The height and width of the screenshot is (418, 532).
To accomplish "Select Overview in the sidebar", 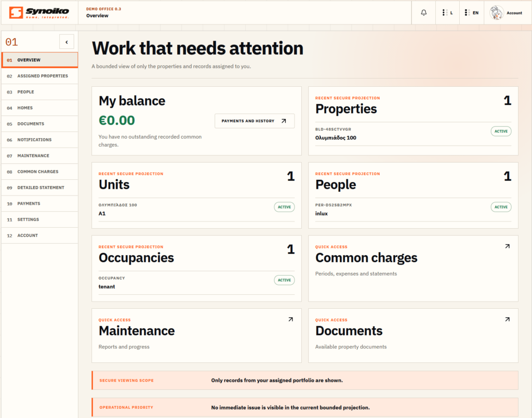I will [39, 60].
